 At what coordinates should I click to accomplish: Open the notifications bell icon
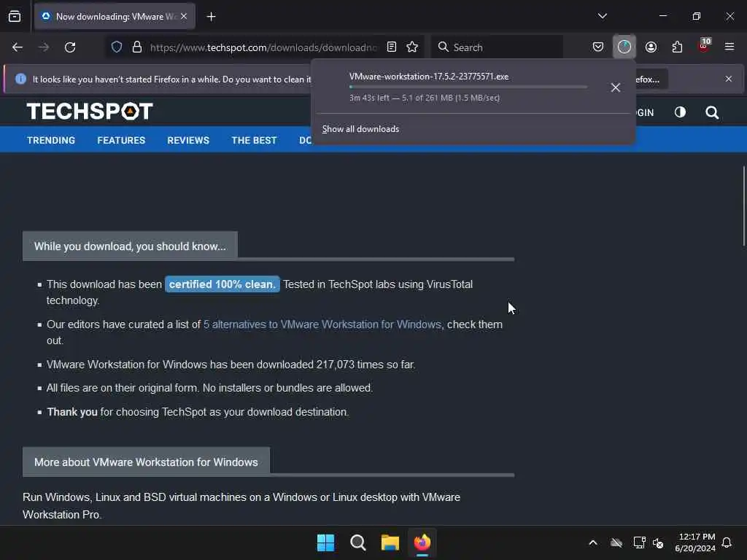[727, 542]
